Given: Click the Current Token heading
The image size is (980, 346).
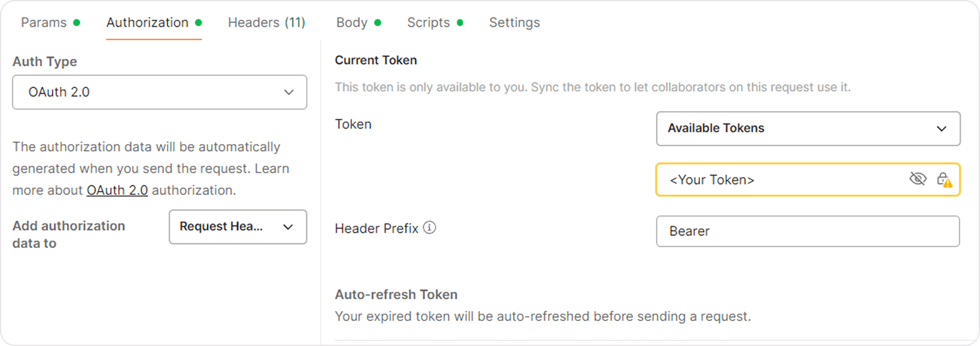Looking at the screenshot, I should pyautogui.click(x=376, y=61).
